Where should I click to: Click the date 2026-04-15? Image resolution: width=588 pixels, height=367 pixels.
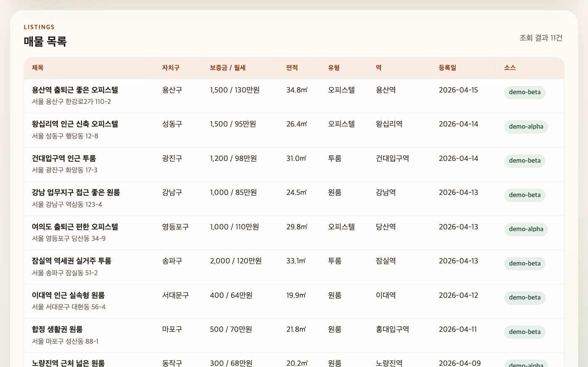(458, 90)
